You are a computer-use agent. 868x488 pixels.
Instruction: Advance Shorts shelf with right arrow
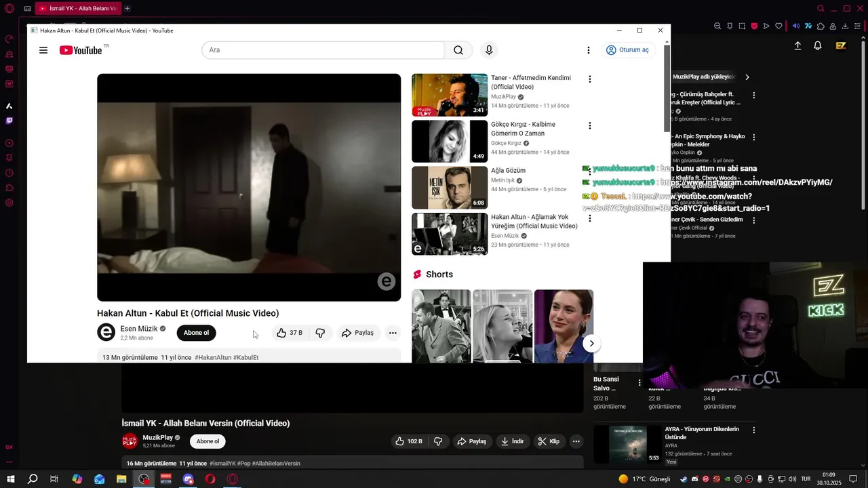coord(591,344)
